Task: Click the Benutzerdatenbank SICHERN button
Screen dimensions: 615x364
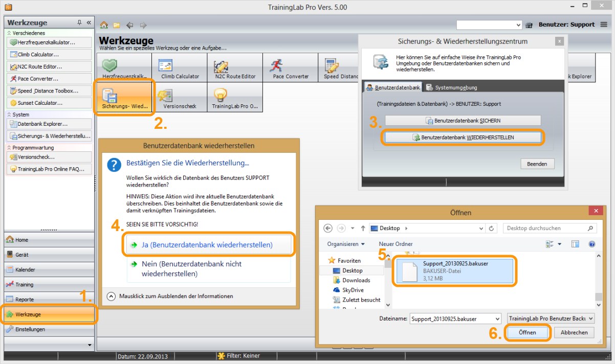Action: click(x=463, y=121)
